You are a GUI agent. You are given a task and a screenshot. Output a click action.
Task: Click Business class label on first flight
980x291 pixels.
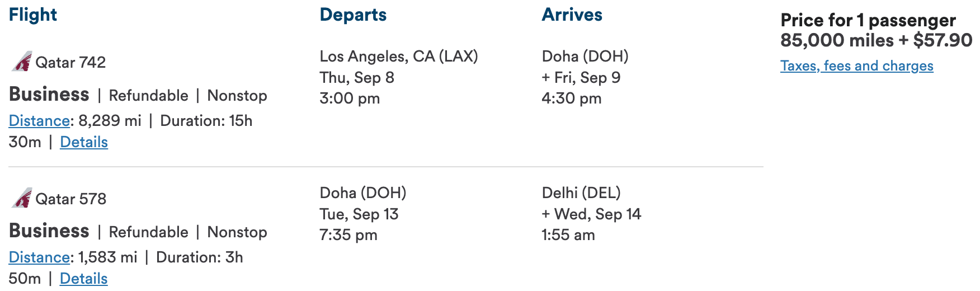coord(49,95)
